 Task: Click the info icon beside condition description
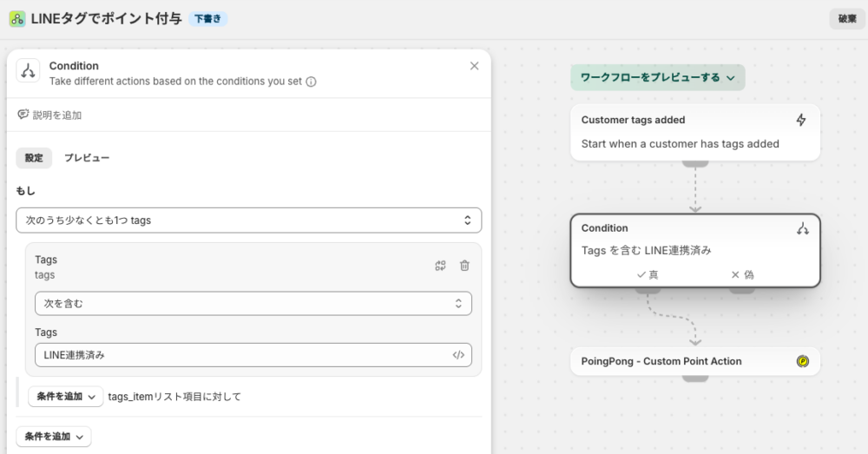click(x=311, y=82)
